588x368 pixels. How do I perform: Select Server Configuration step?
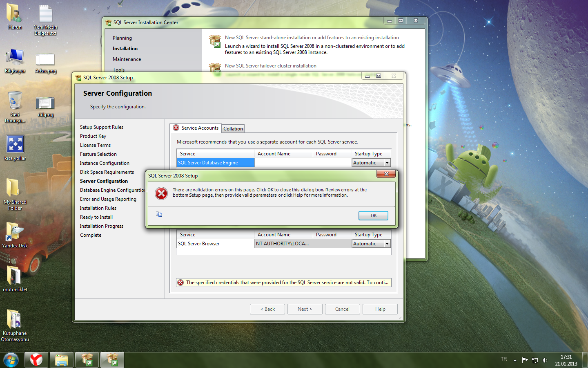click(104, 181)
